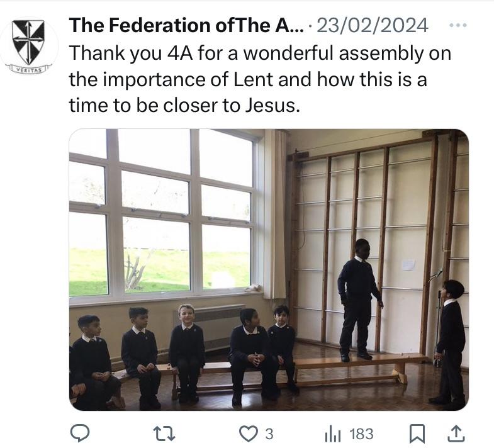The image size is (494, 448).
Task: Open the assembly hall photo
Action: [x=269, y=269]
